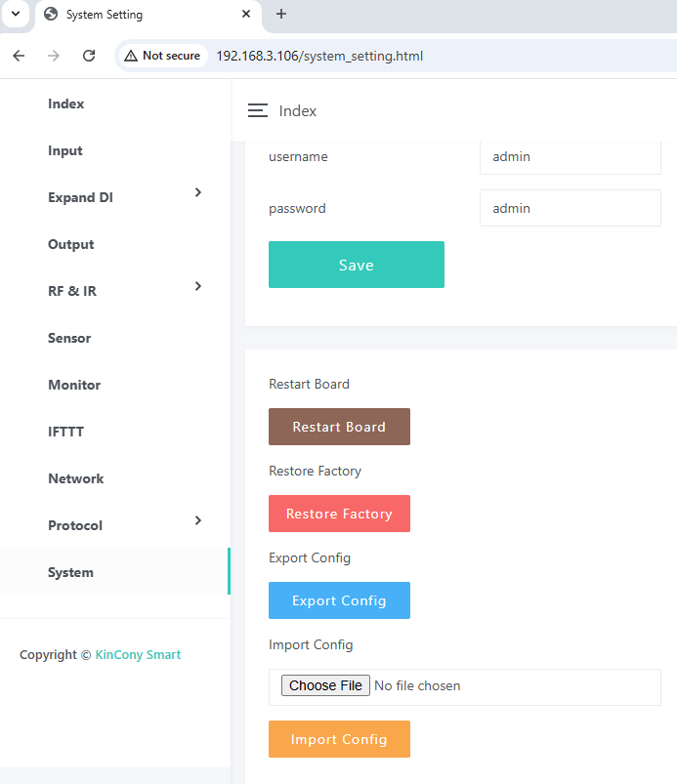The width and height of the screenshot is (677, 784).
Task: Reload the page with refresh icon
Action: [89, 56]
